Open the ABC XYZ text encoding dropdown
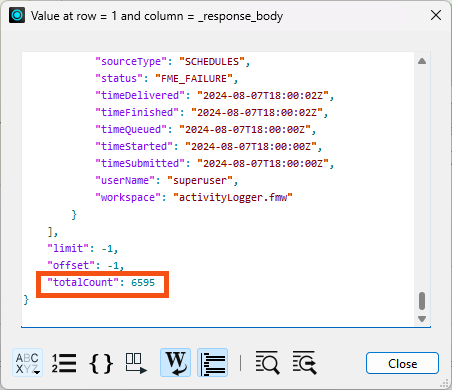 [x=28, y=363]
